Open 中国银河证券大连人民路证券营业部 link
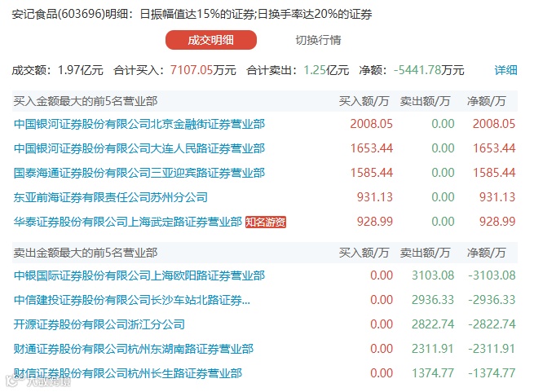 tap(139, 148)
